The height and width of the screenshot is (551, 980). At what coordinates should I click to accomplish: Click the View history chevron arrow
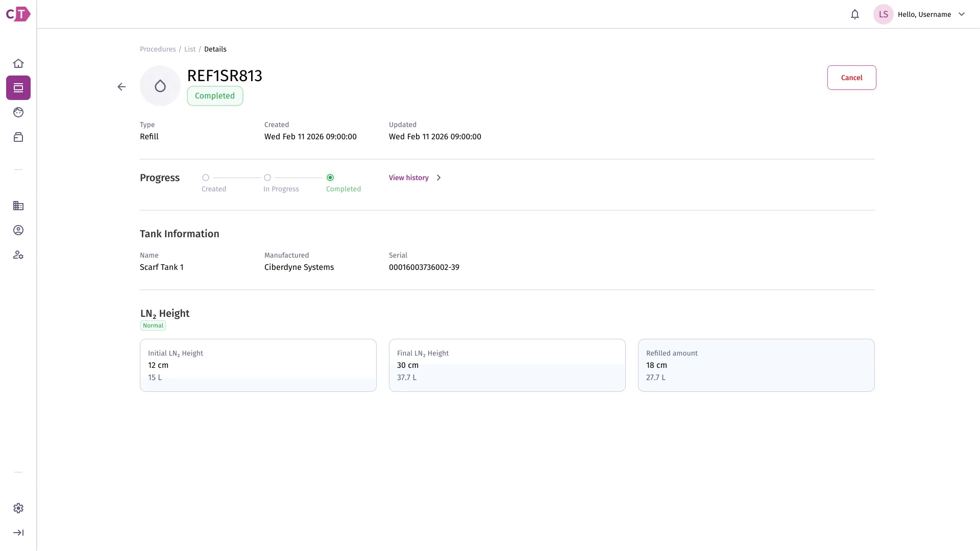coord(438,178)
